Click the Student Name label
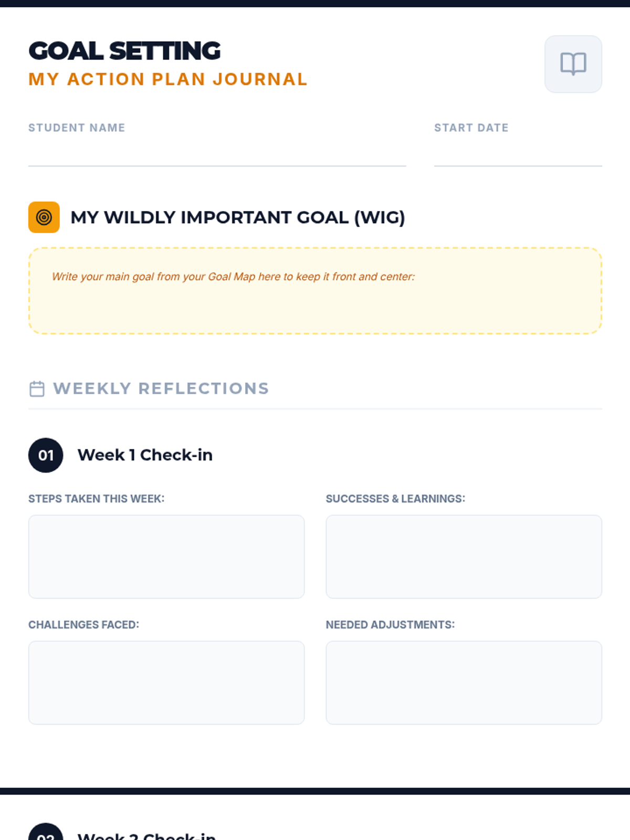 pyautogui.click(x=77, y=128)
